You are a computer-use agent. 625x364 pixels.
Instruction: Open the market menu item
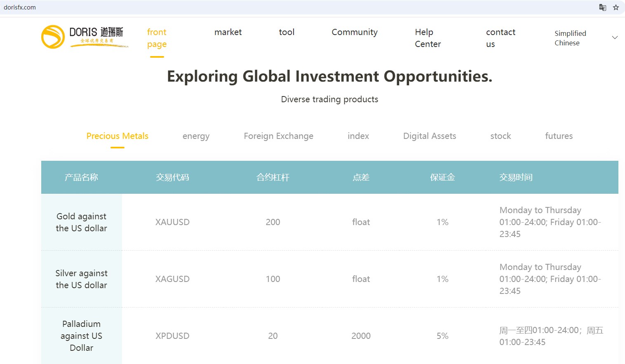[228, 32]
